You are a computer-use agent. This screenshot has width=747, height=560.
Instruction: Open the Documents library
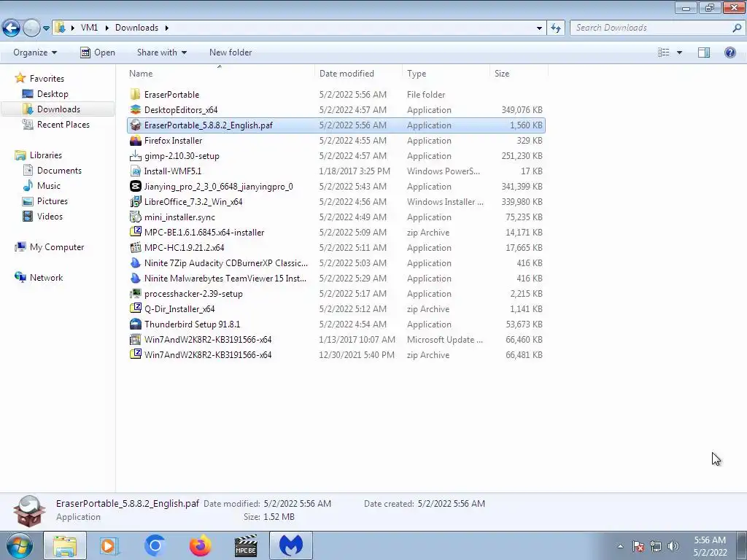(59, 171)
